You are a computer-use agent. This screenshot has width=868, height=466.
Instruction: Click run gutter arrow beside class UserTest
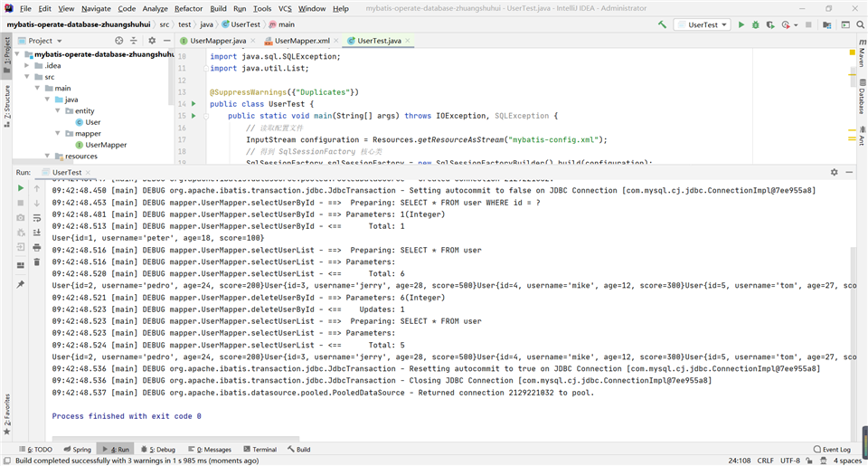(x=193, y=104)
